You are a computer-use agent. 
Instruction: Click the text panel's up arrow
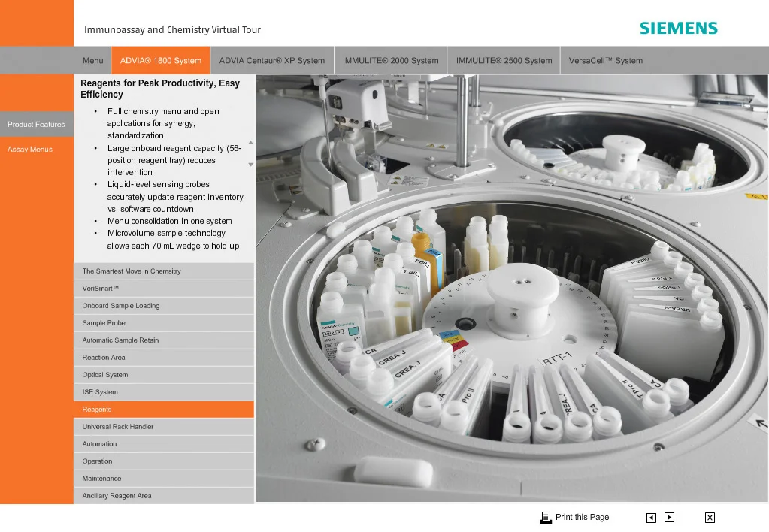pyautogui.click(x=250, y=143)
